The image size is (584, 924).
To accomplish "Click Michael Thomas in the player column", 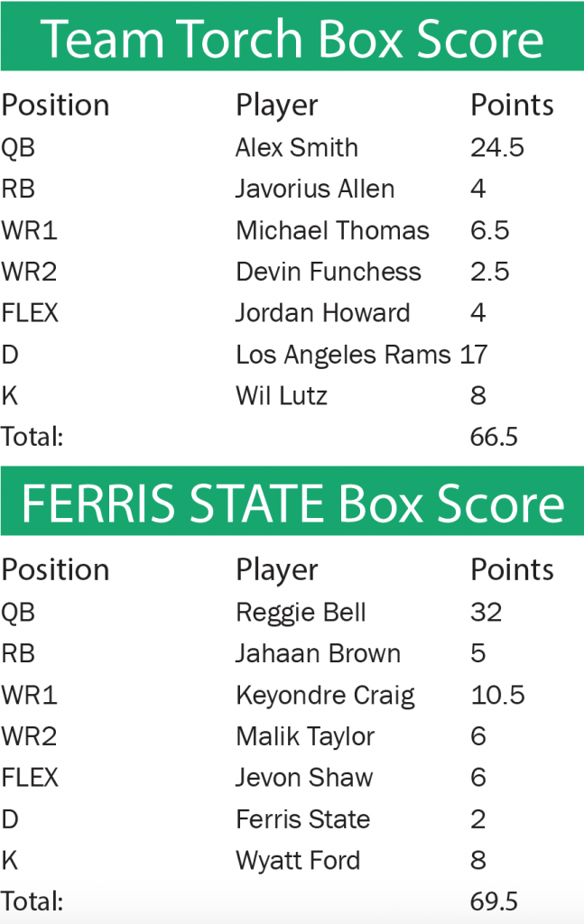I will pos(332,231).
